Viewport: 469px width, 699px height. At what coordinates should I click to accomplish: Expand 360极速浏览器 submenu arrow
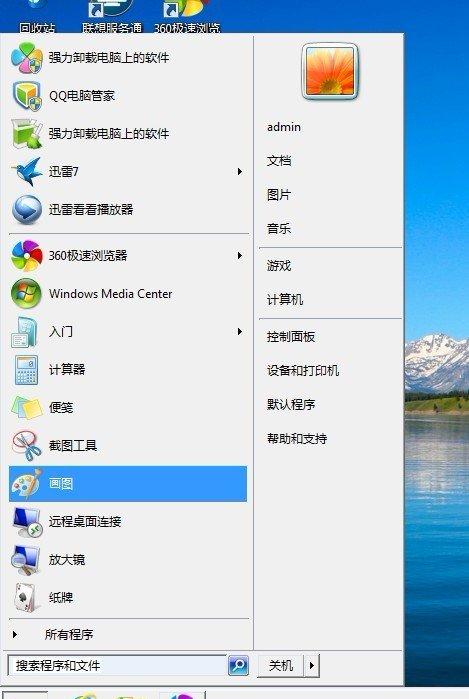point(240,255)
